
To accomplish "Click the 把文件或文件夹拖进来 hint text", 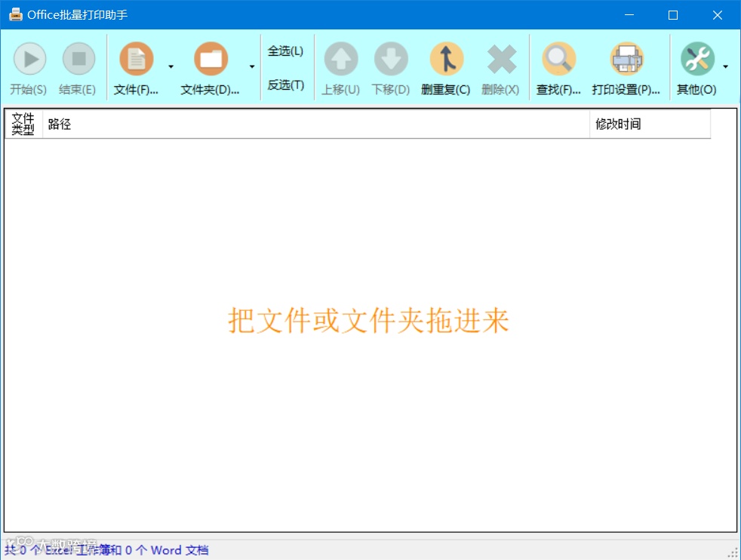I will 368,321.
